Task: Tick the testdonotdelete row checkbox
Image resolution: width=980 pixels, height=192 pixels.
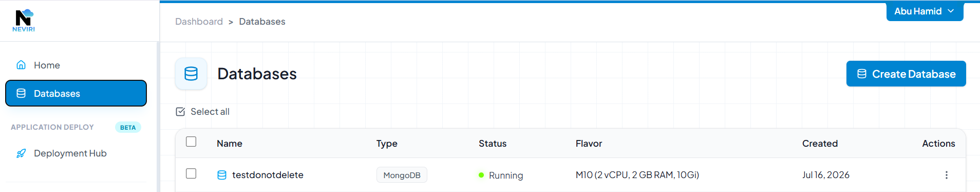Action: pyautogui.click(x=191, y=173)
